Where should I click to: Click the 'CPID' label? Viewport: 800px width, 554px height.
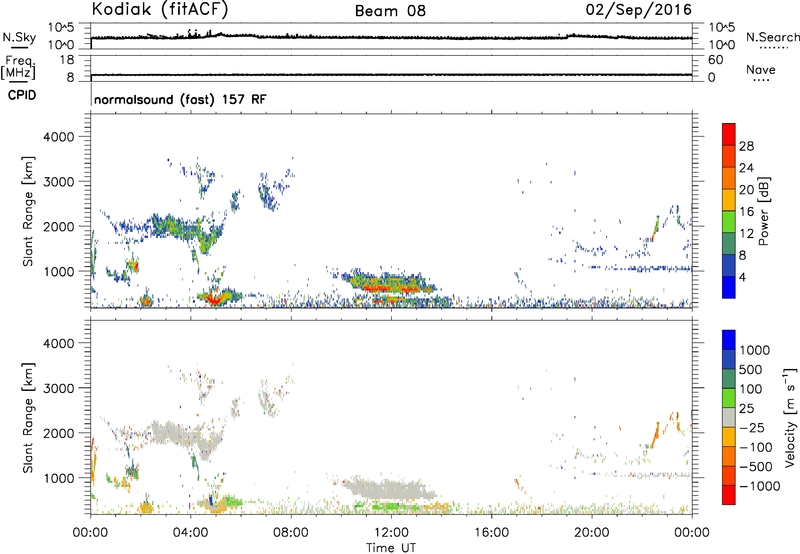tap(22, 95)
